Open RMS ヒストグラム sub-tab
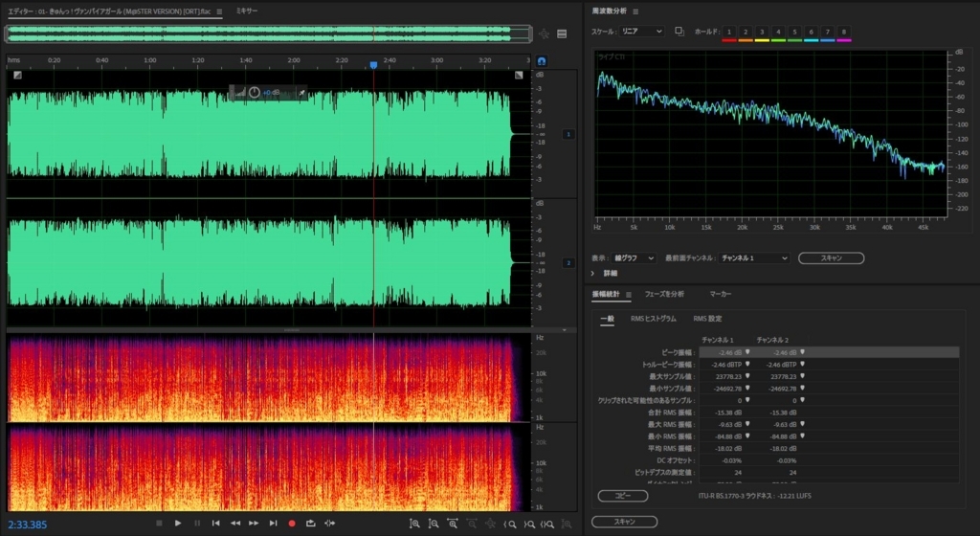Image resolution: width=980 pixels, height=536 pixels. coord(653,319)
